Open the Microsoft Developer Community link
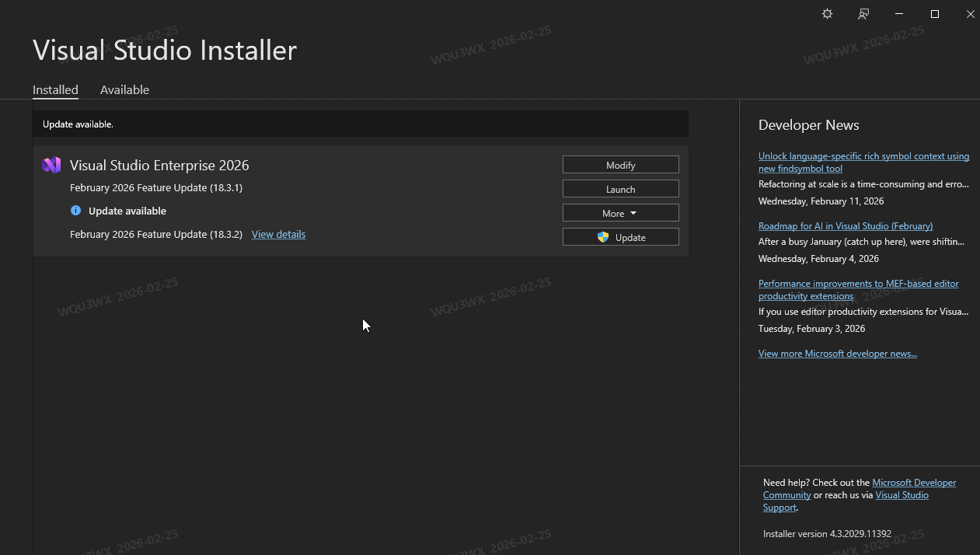This screenshot has width=980, height=555. click(914, 483)
